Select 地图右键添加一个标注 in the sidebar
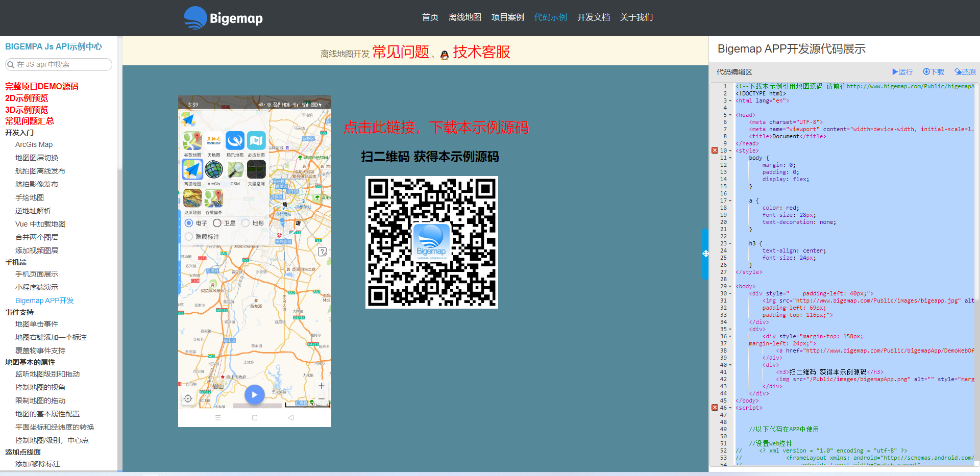This screenshot has width=980, height=476. coord(51,338)
